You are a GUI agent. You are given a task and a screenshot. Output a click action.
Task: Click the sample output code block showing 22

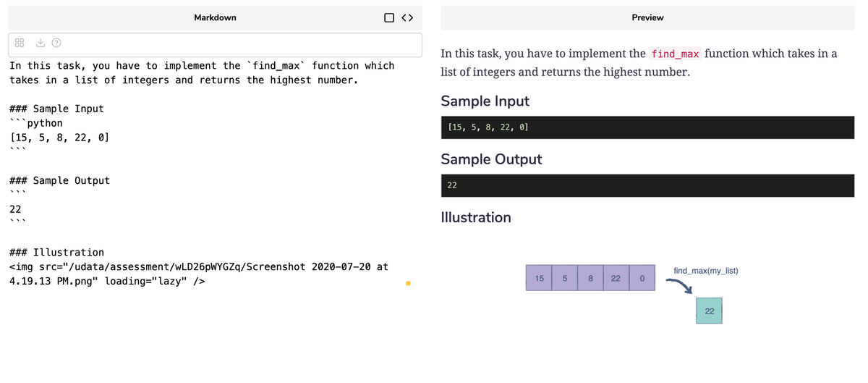coord(647,185)
